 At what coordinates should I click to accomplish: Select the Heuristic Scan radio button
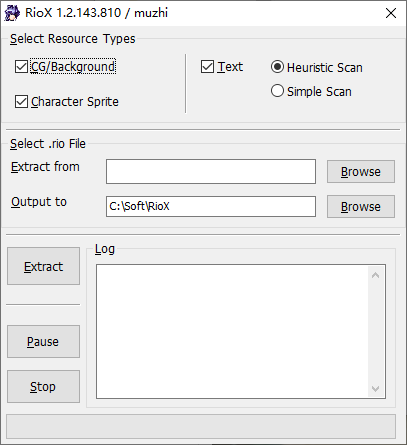277,67
